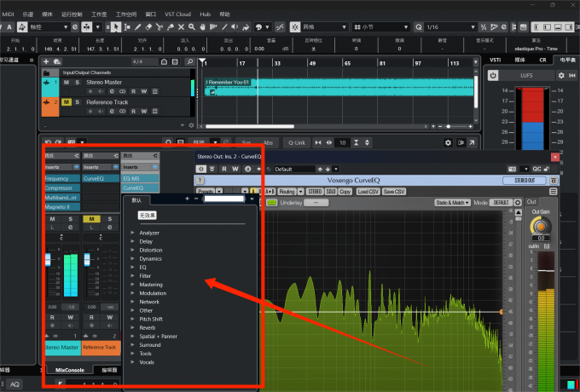The height and width of the screenshot is (392, 580).
Task: Switch to the MixConsole tab
Action: tap(70, 370)
